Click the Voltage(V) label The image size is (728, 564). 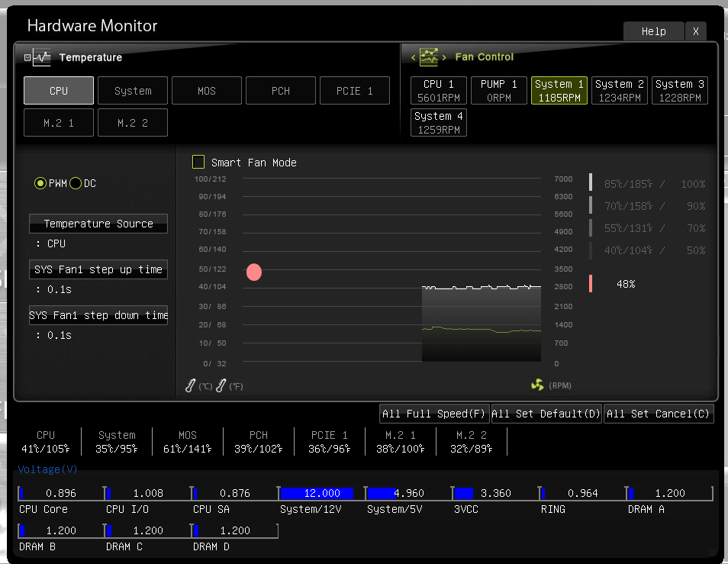click(x=47, y=469)
